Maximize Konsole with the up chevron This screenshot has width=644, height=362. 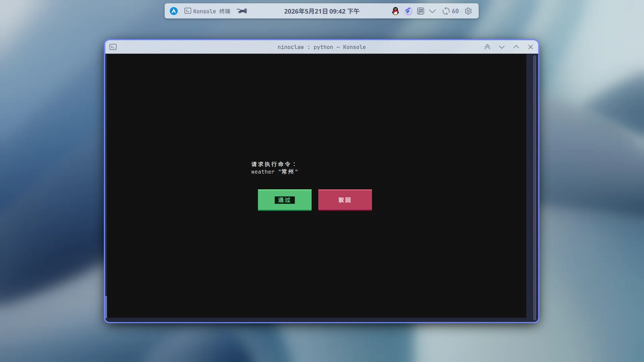click(516, 47)
